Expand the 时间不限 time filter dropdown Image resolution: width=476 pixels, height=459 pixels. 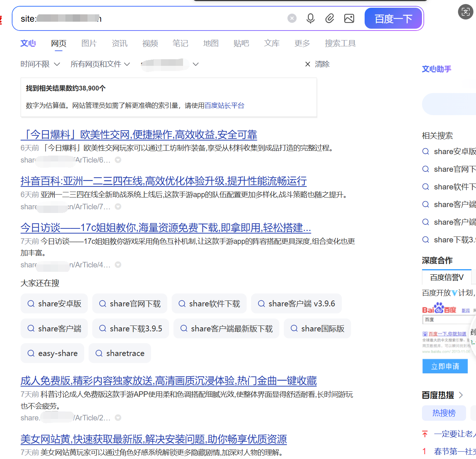click(x=40, y=64)
